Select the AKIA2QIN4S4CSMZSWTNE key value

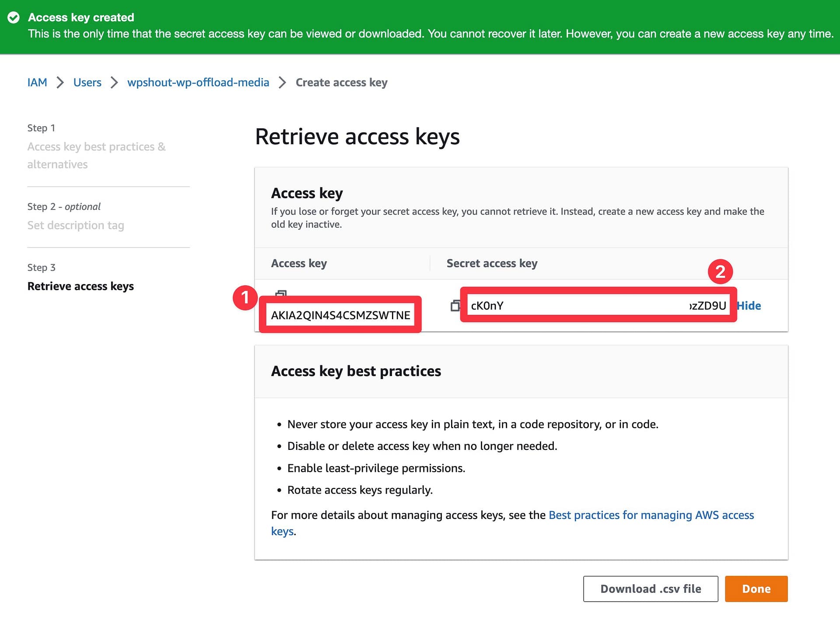tap(341, 315)
